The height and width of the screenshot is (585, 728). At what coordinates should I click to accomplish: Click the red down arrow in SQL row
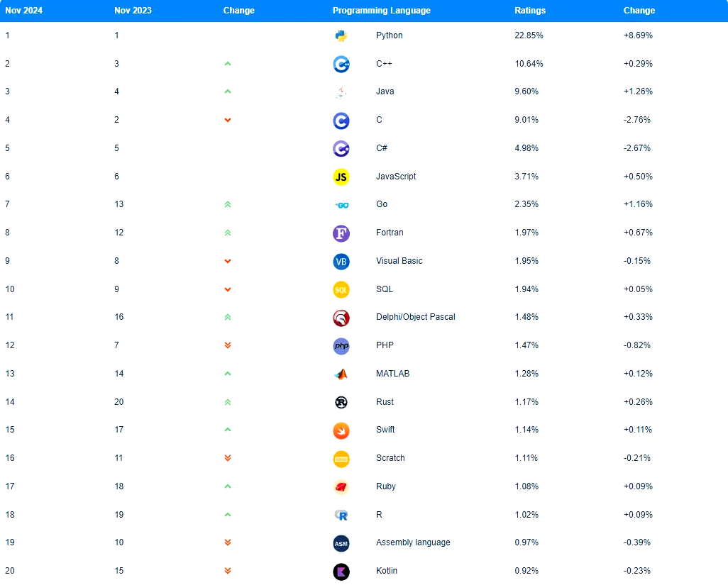228,289
